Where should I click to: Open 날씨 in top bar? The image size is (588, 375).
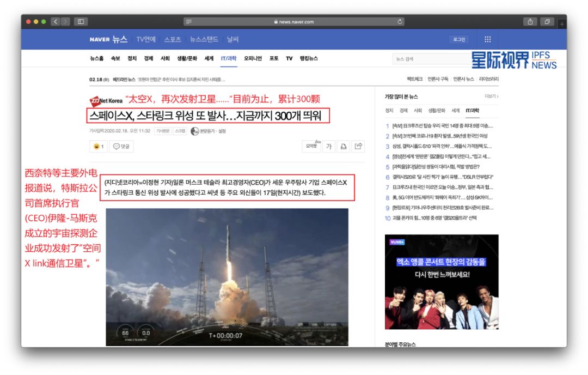[x=232, y=39]
